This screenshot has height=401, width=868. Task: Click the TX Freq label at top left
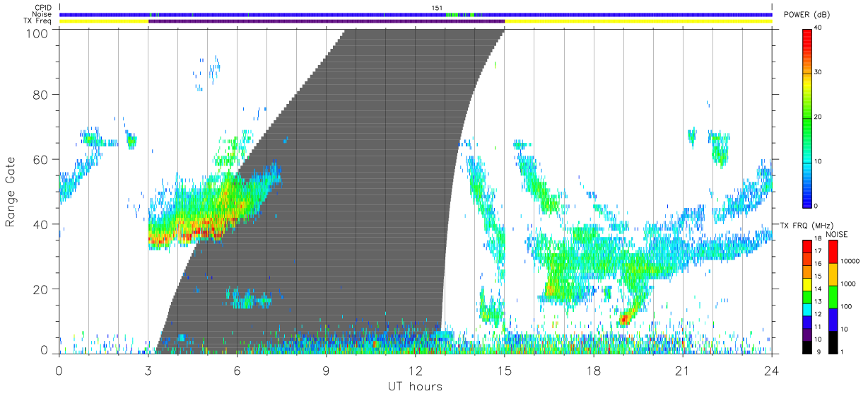tap(38, 21)
